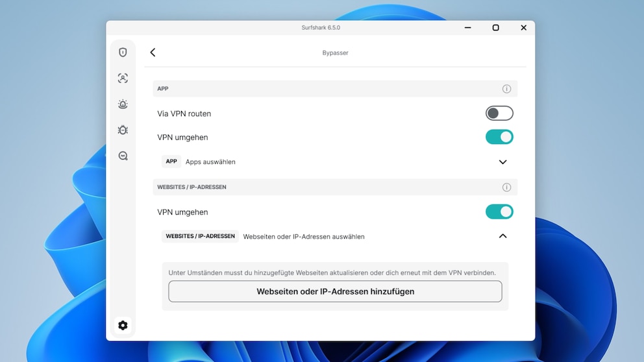The height and width of the screenshot is (362, 644).
Task: Enable the Via VPN routen toggle
Action: tap(499, 114)
